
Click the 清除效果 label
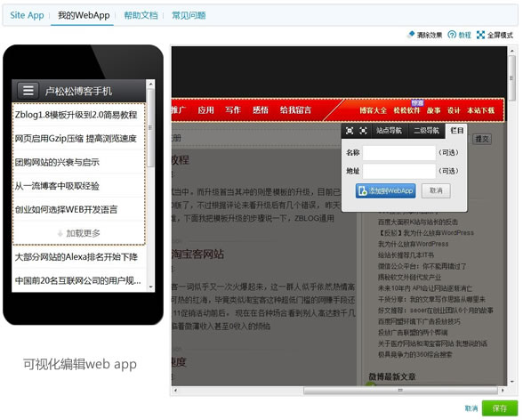point(430,35)
